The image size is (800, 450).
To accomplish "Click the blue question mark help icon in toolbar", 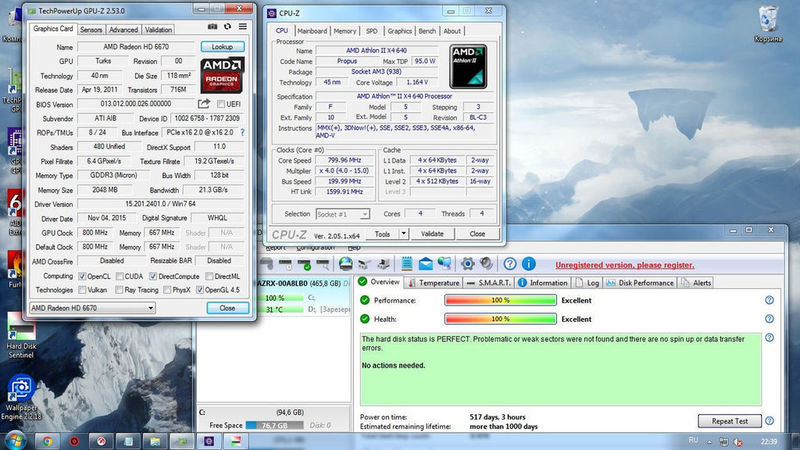I will 510,264.
